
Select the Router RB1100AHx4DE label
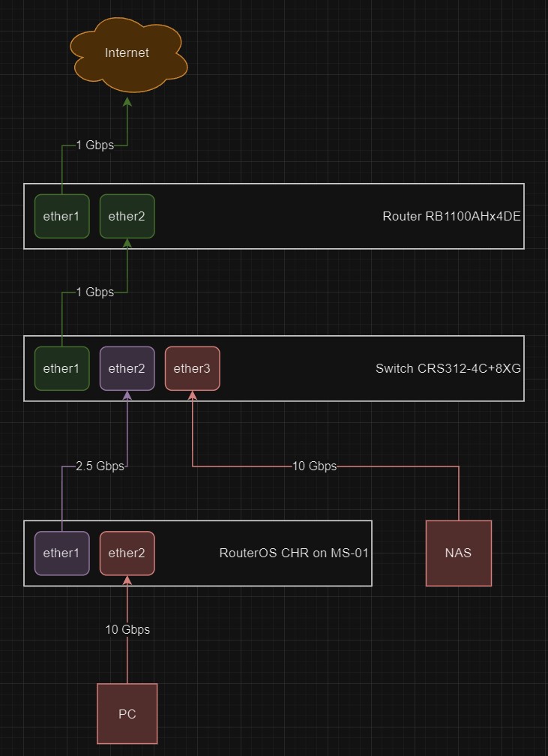pyautogui.click(x=451, y=216)
